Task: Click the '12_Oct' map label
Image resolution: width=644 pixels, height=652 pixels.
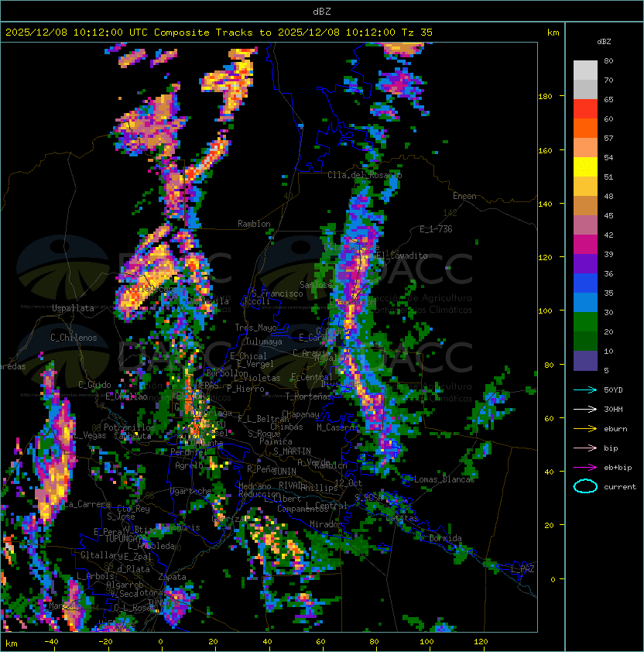Action: (x=348, y=483)
